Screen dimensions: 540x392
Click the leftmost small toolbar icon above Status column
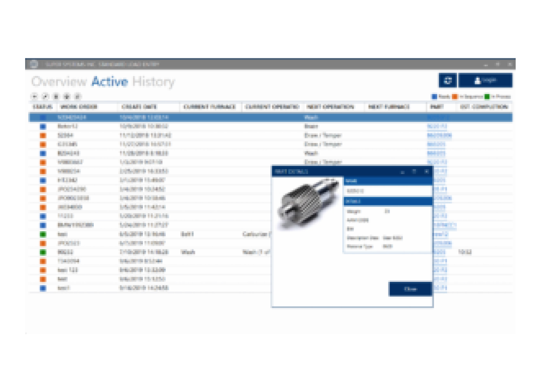pos(35,96)
